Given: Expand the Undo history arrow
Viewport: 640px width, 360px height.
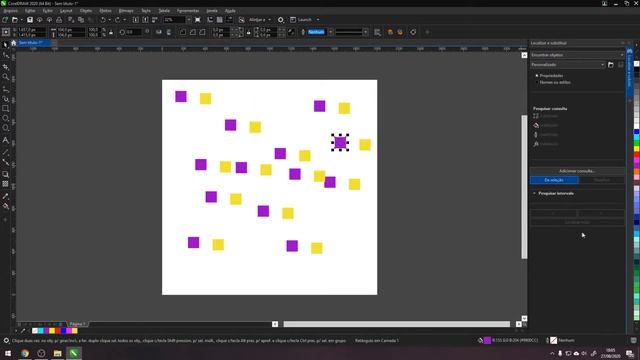Looking at the screenshot, I should point(109,20).
